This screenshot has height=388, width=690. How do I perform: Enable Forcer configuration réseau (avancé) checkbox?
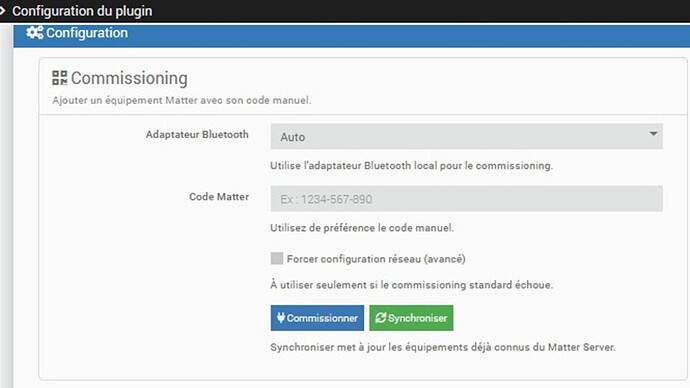277,258
